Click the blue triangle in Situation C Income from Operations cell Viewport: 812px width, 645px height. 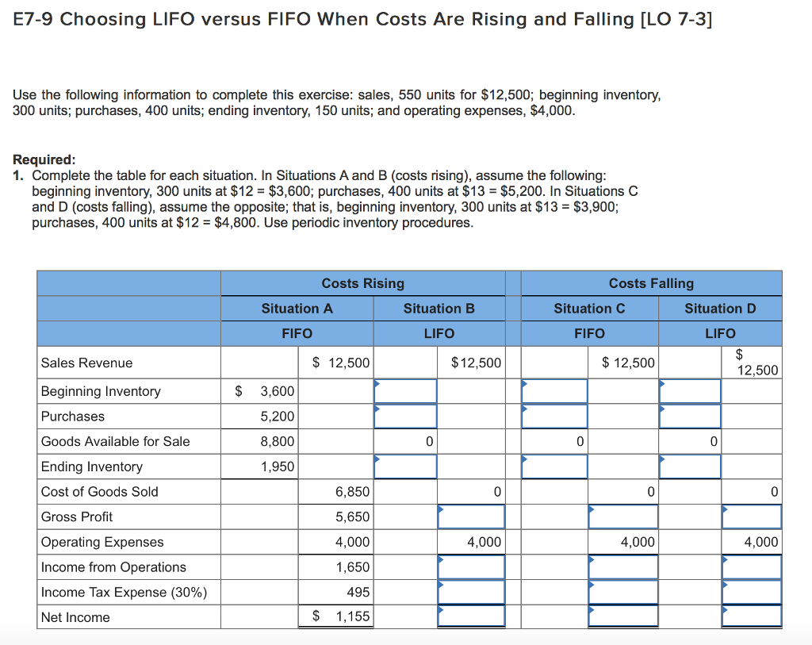pos(590,559)
